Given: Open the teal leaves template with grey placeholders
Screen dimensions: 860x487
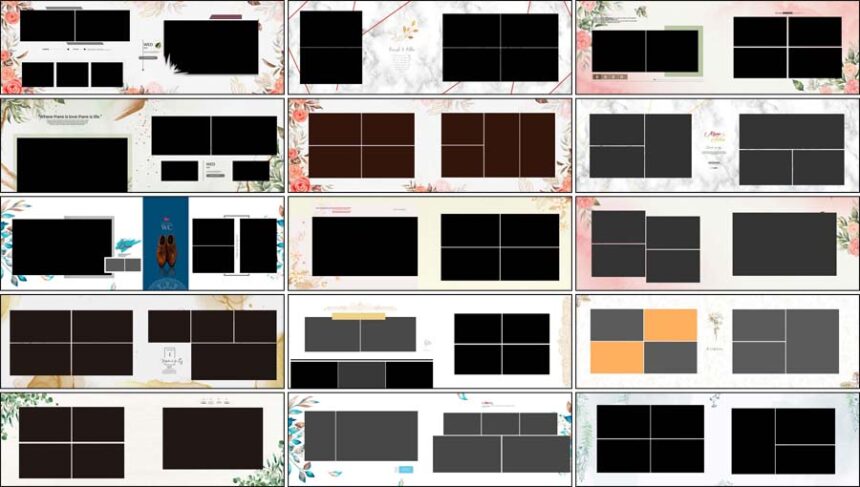Looking at the screenshot, I should point(430,439).
